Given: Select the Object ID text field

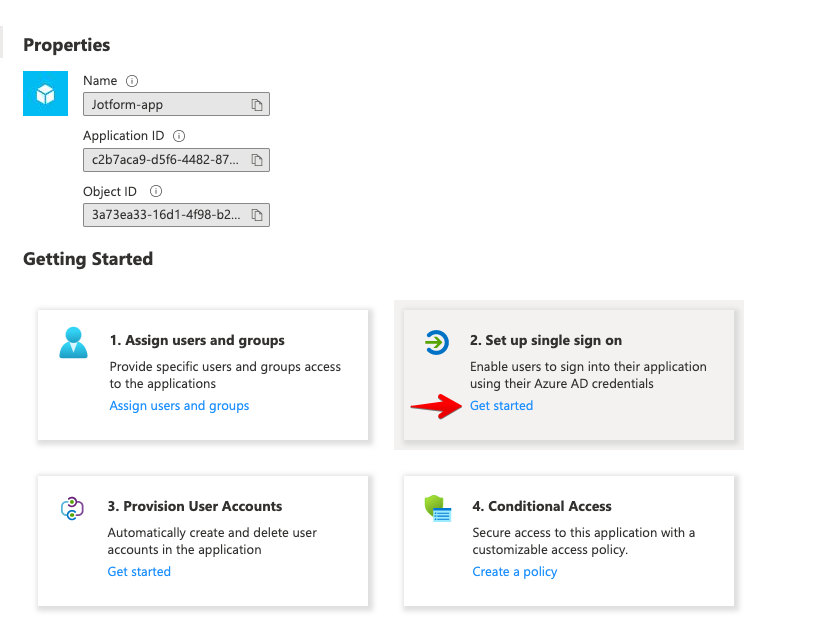Looking at the screenshot, I should click(x=176, y=215).
